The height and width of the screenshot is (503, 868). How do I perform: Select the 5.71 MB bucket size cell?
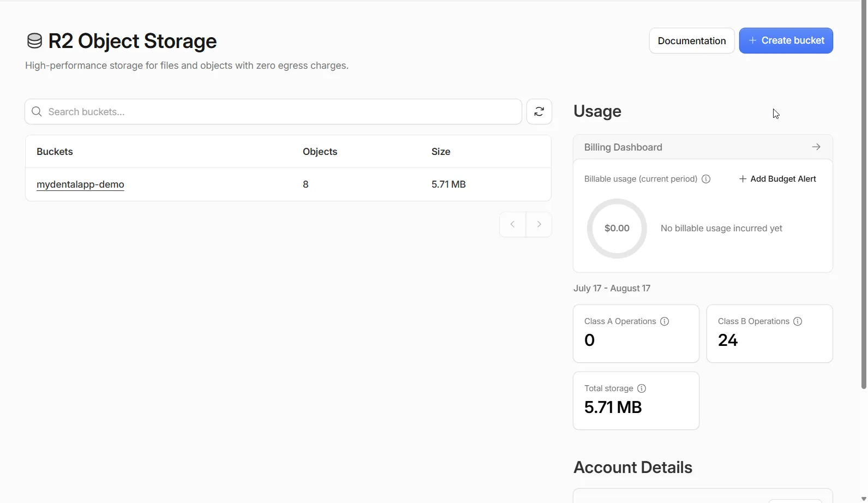(448, 184)
